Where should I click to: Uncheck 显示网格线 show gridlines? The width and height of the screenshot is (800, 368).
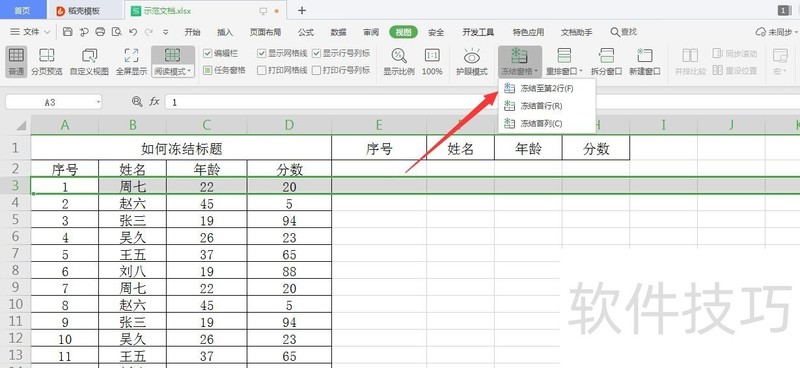(x=262, y=53)
